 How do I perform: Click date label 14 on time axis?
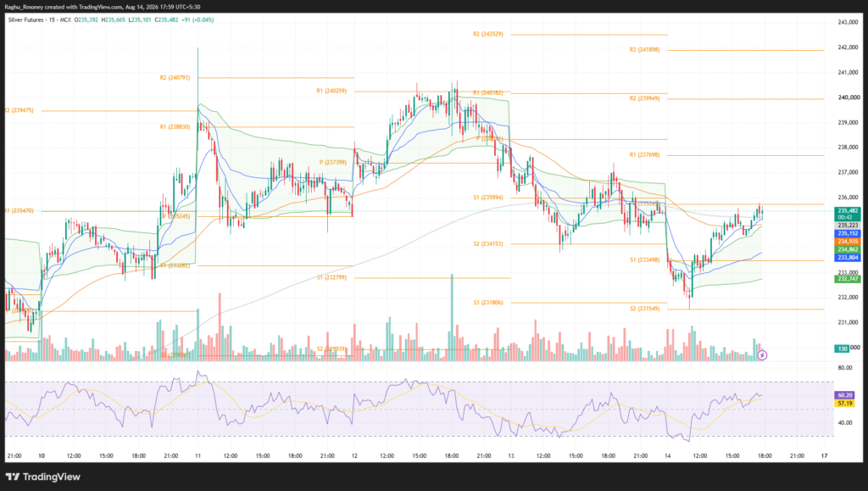pos(668,456)
